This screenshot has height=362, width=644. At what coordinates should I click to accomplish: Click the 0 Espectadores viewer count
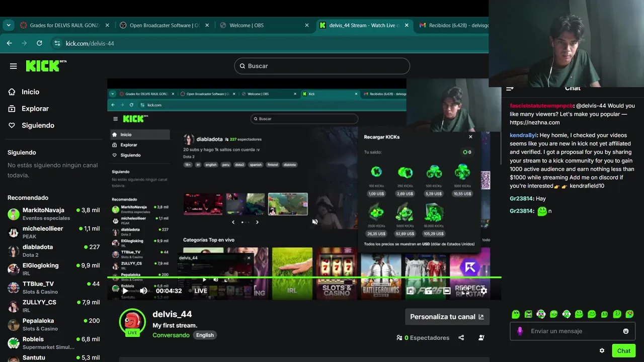point(423,338)
